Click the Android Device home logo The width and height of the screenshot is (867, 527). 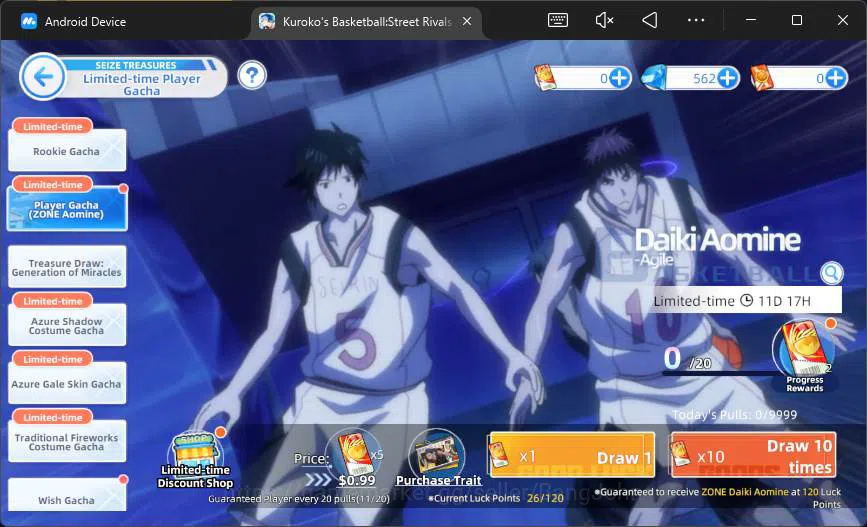tap(29, 22)
